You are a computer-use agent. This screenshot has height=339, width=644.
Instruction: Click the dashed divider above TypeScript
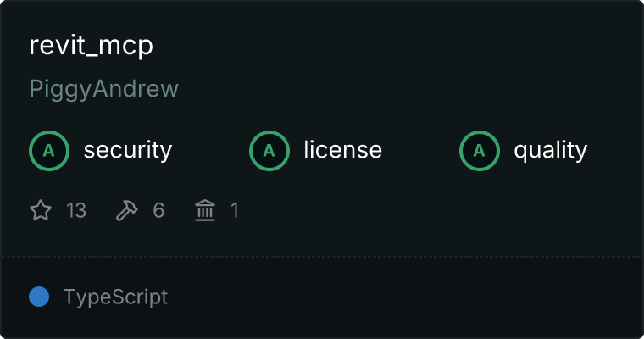[322, 257]
